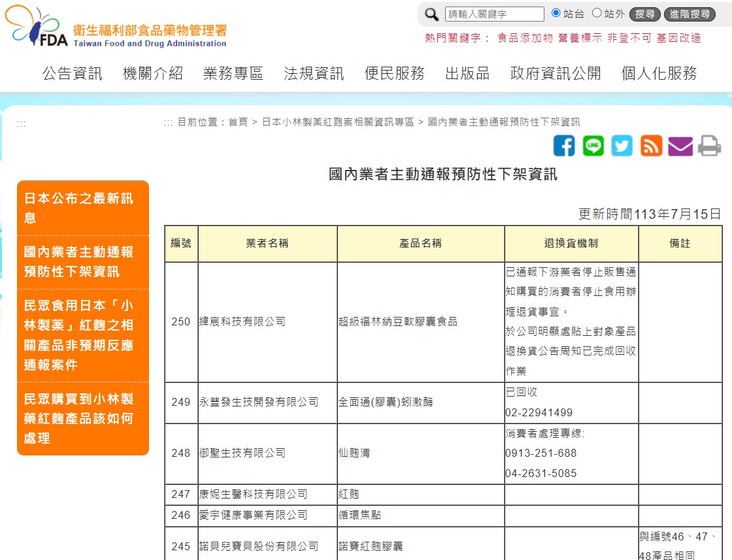Open the 個人化服務 menu
Image resolution: width=732 pixels, height=560 pixels.
[x=659, y=73]
